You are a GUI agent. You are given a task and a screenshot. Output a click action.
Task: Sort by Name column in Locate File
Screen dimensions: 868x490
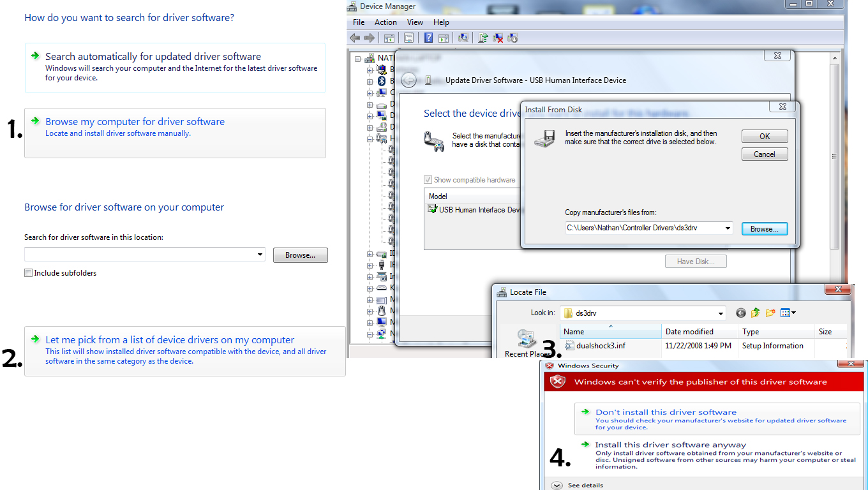tap(611, 332)
